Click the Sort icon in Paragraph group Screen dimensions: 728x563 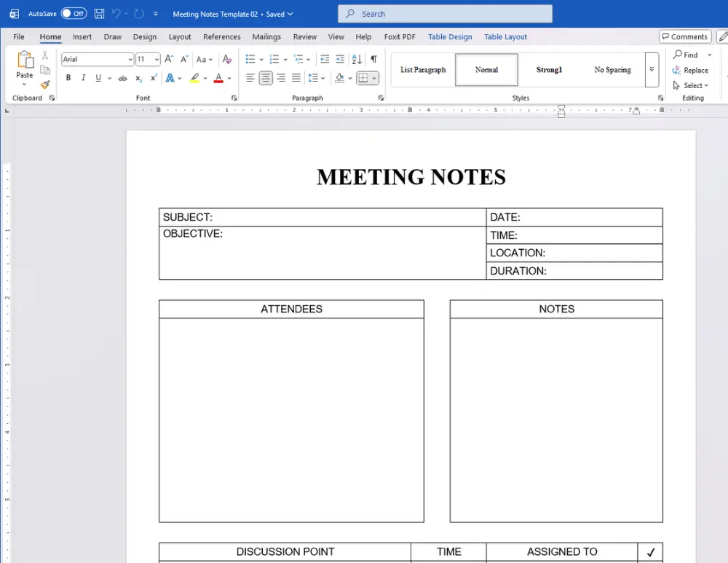355,58
